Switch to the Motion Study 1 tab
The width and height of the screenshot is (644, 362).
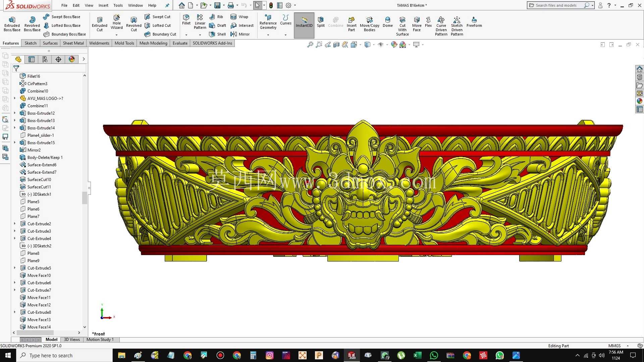point(100,340)
